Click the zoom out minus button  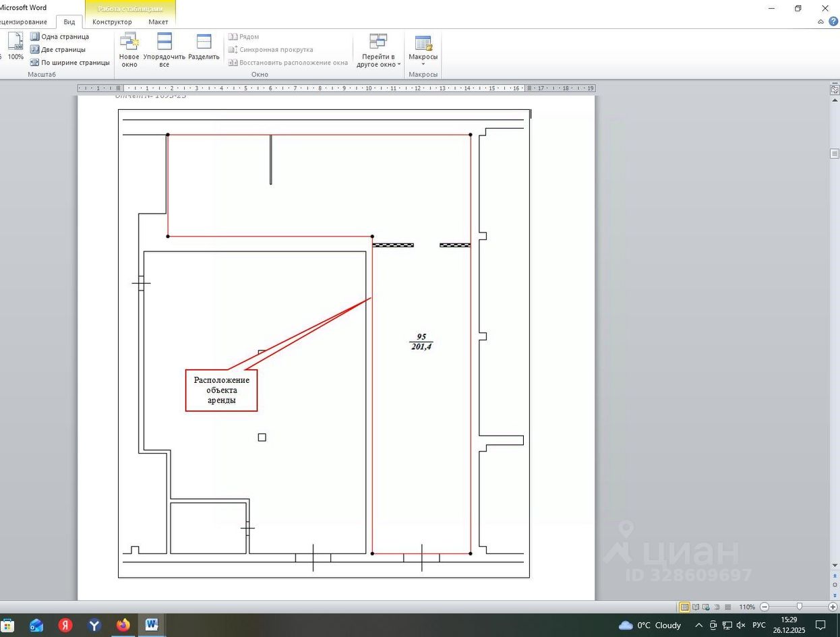(x=764, y=607)
